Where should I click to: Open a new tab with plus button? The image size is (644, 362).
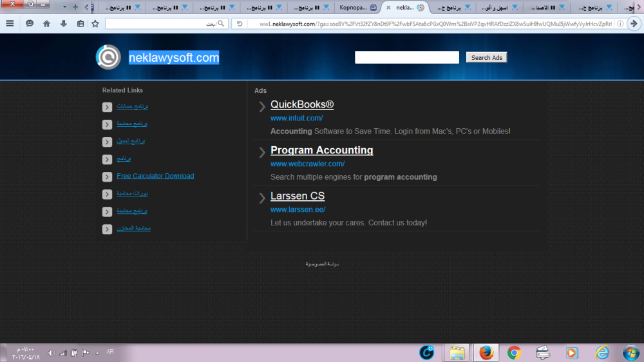click(x=75, y=7)
